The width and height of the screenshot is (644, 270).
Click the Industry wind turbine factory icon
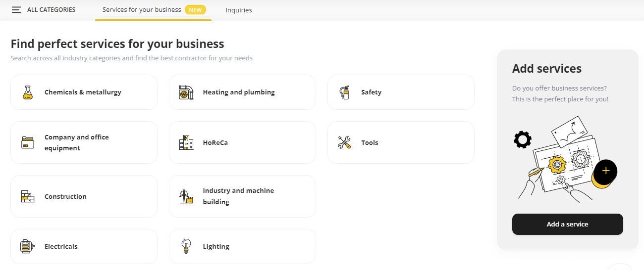click(186, 196)
